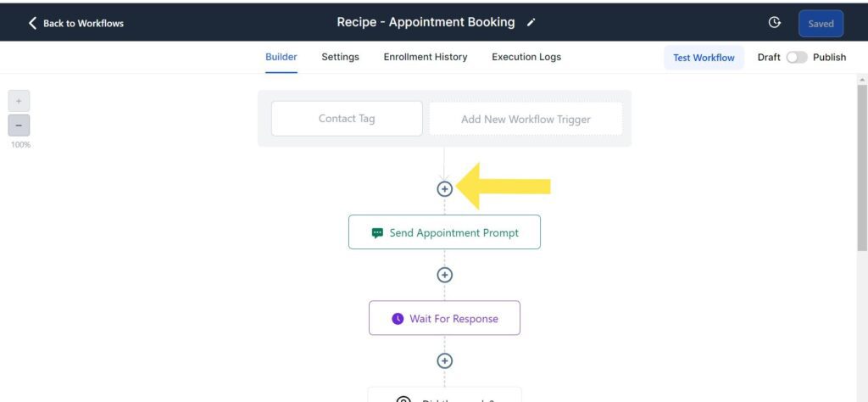Click the Test Workflow button

click(704, 58)
